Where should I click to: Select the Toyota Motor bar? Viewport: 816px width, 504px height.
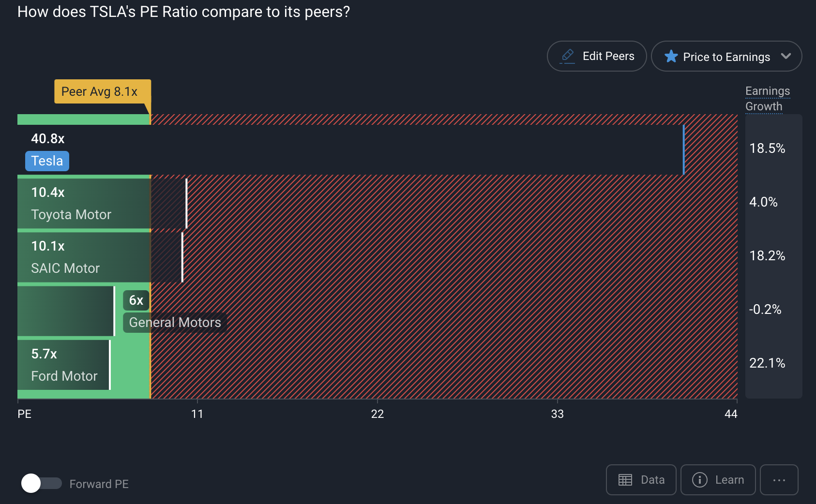tap(102, 204)
